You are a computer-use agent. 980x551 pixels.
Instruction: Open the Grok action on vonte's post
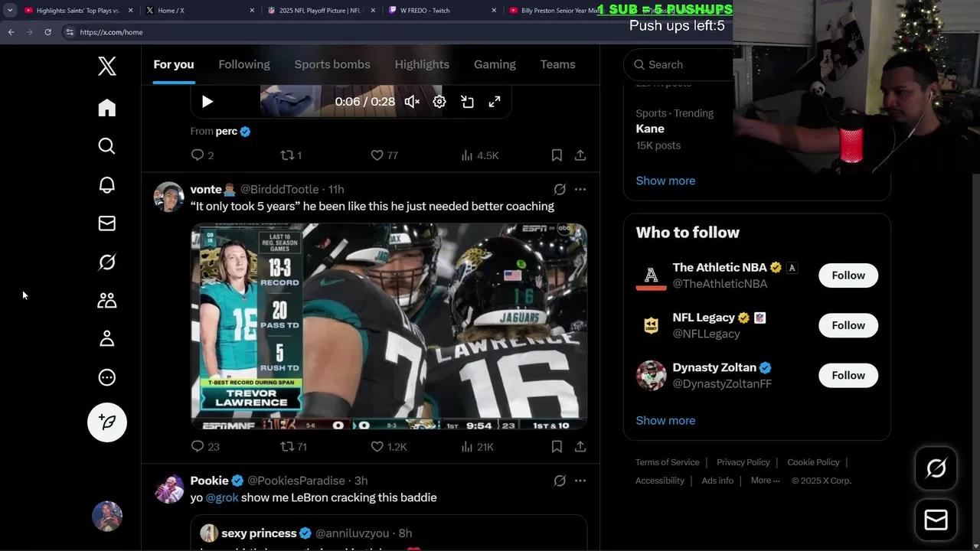pos(560,189)
